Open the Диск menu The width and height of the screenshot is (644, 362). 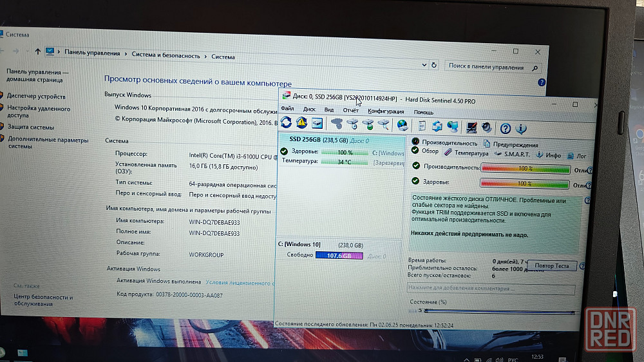pyautogui.click(x=309, y=110)
